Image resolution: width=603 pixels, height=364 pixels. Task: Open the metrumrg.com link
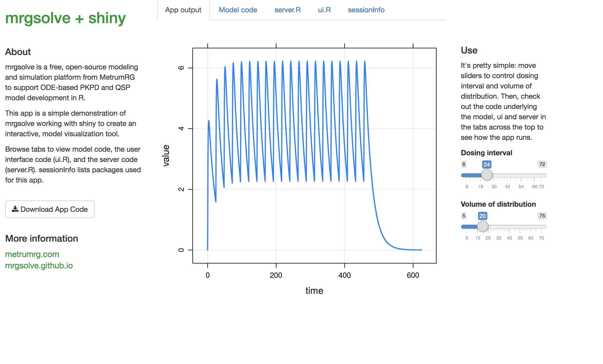32,254
